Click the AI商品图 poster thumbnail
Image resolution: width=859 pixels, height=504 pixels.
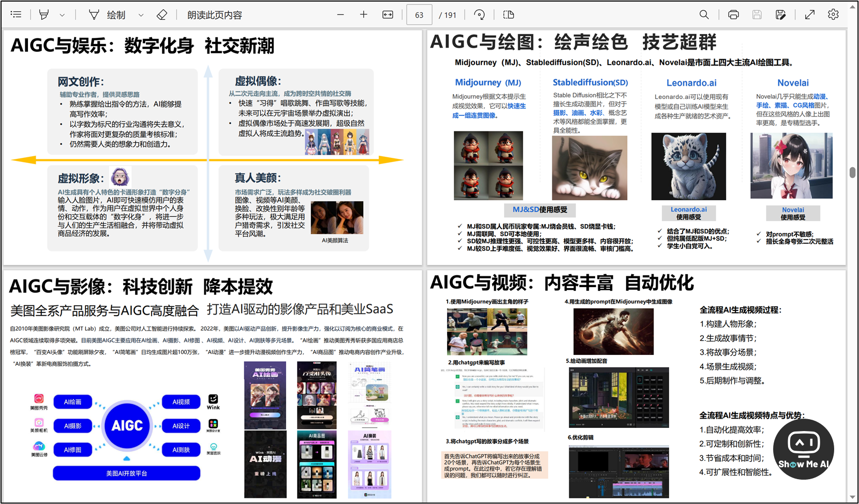pos(317,464)
